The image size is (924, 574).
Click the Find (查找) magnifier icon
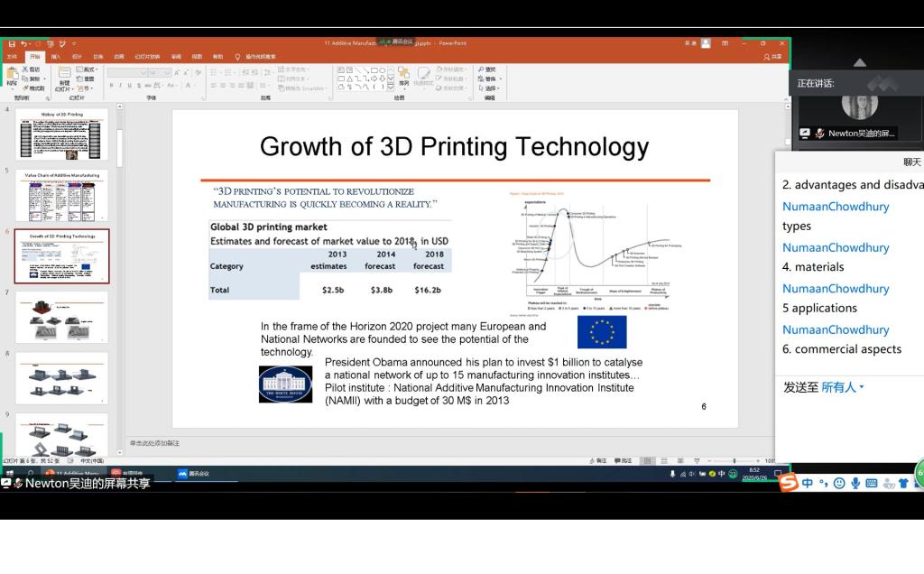pos(481,69)
